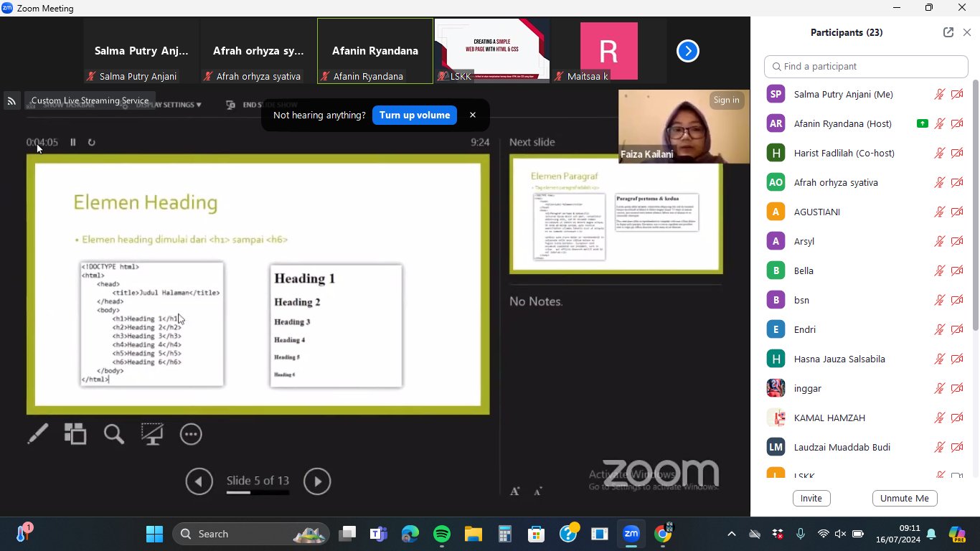Select Hasna Jauza Salsabila in participants
The height and width of the screenshot is (551, 980).
pyautogui.click(x=864, y=359)
